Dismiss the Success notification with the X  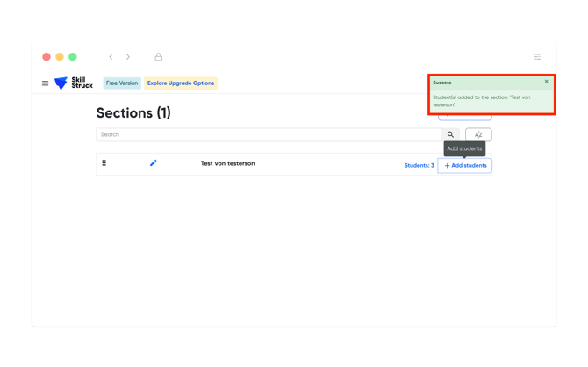(x=547, y=82)
